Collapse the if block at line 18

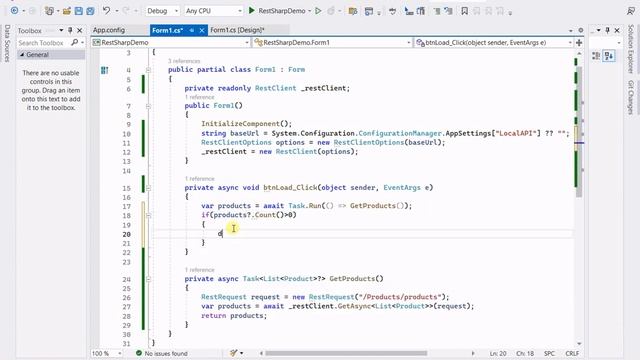[x=148, y=215]
